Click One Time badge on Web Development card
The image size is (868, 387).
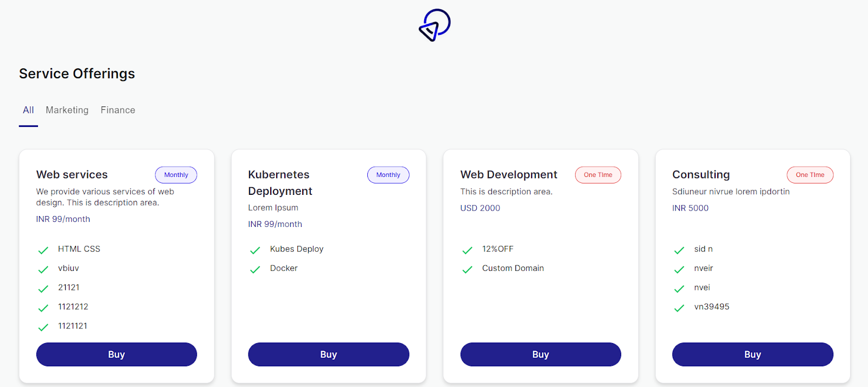click(598, 175)
